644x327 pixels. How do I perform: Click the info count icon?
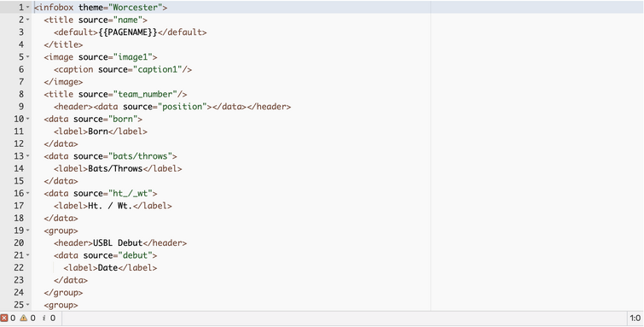44,318
